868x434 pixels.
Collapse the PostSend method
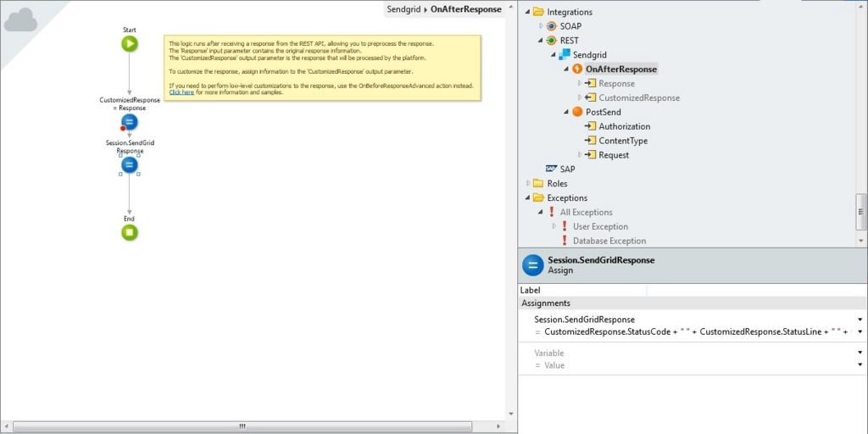pyautogui.click(x=567, y=112)
